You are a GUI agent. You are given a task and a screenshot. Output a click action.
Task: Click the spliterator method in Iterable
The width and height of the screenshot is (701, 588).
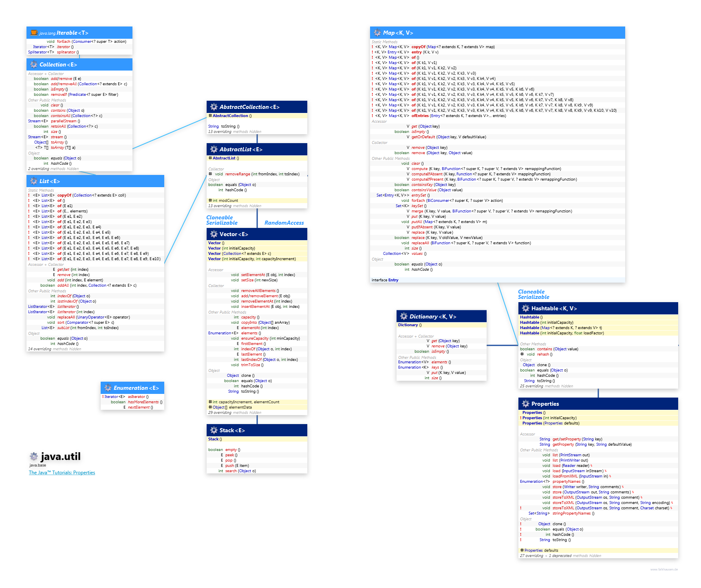click(x=66, y=52)
